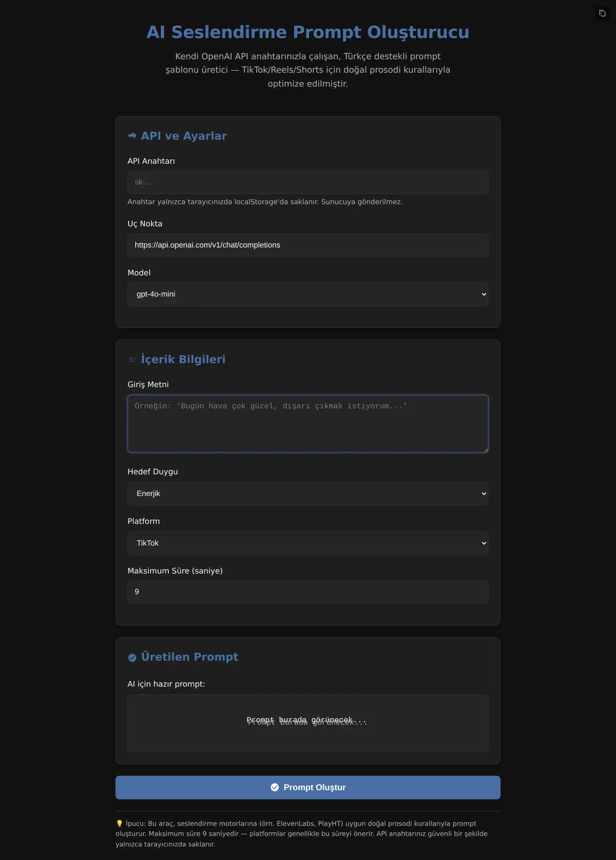Image resolution: width=616 pixels, height=860 pixels.
Task: Click the Platform label text
Action: [144, 521]
